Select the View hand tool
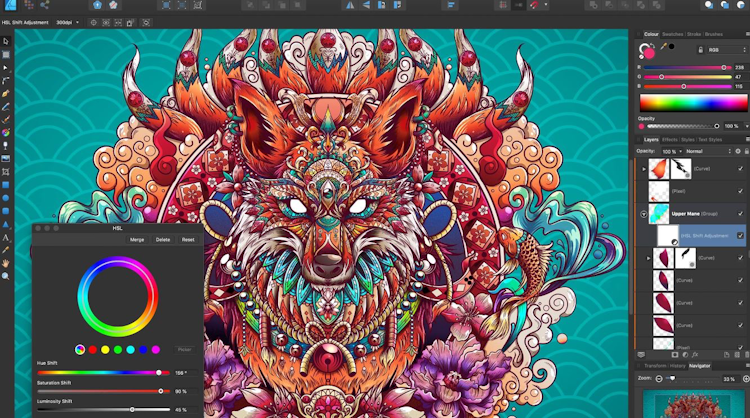Image resolution: width=750 pixels, height=418 pixels. (x=6, y=263)
